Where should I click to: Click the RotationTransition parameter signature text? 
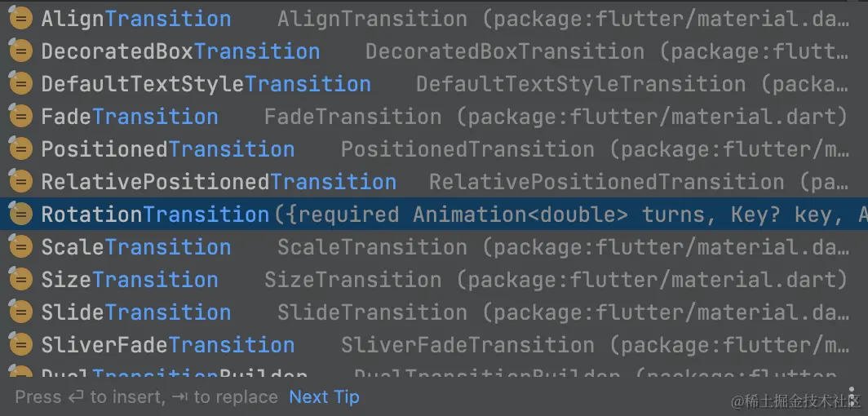pos(563,215)
